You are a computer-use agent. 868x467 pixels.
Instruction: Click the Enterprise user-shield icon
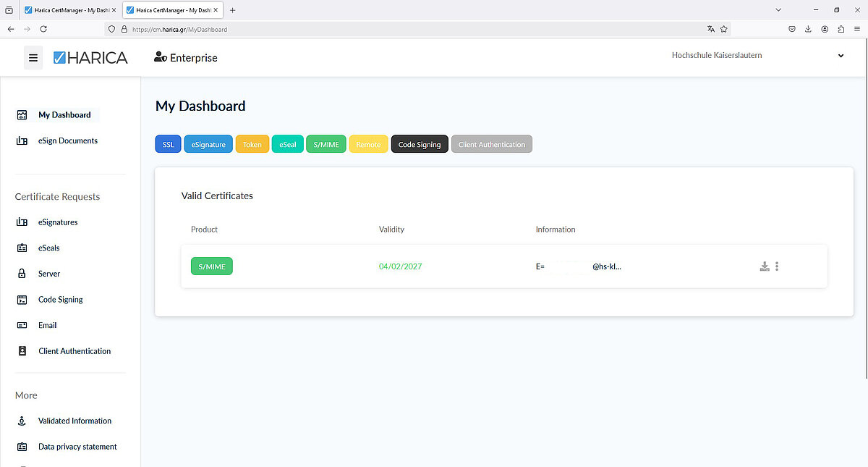[x=161, y=57]
